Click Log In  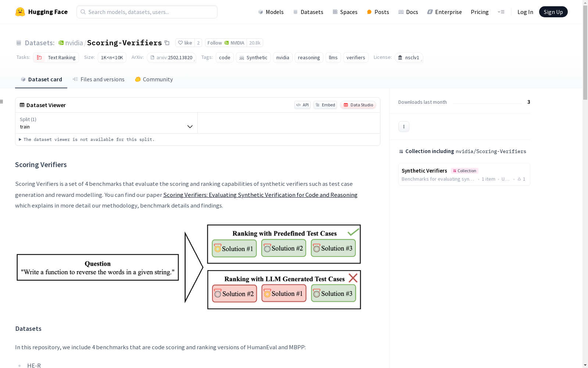(525, 12)
